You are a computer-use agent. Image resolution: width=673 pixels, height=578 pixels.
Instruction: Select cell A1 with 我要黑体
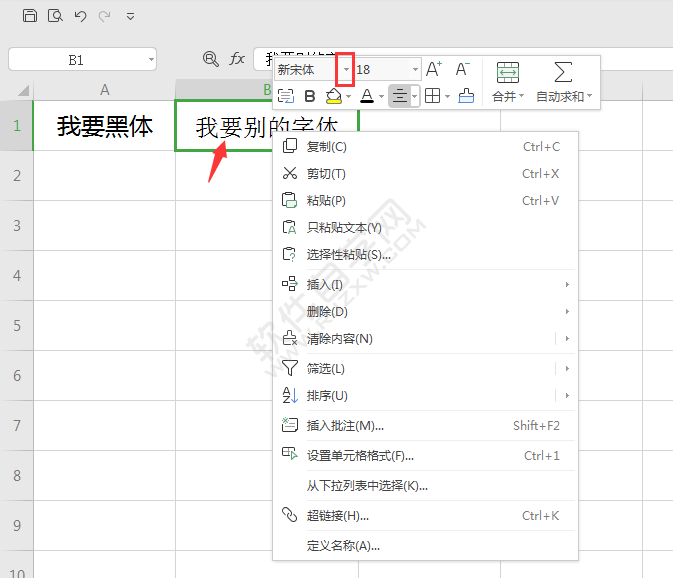click(x=104, y=126)
